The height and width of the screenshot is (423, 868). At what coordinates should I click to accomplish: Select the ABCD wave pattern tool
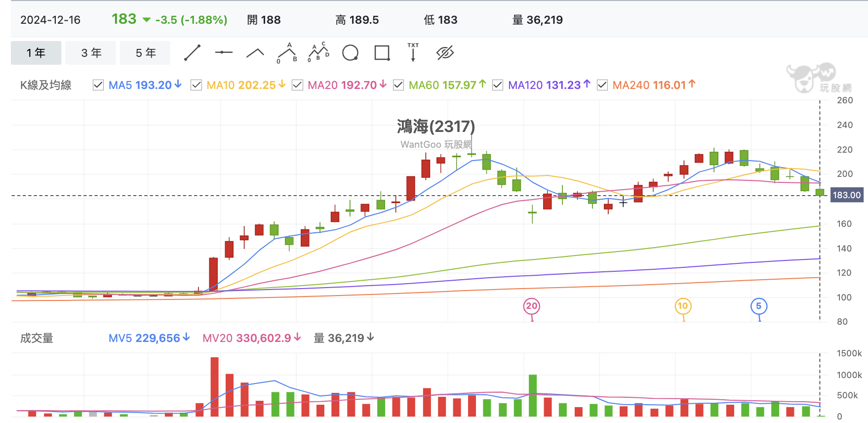click(318, 52)
